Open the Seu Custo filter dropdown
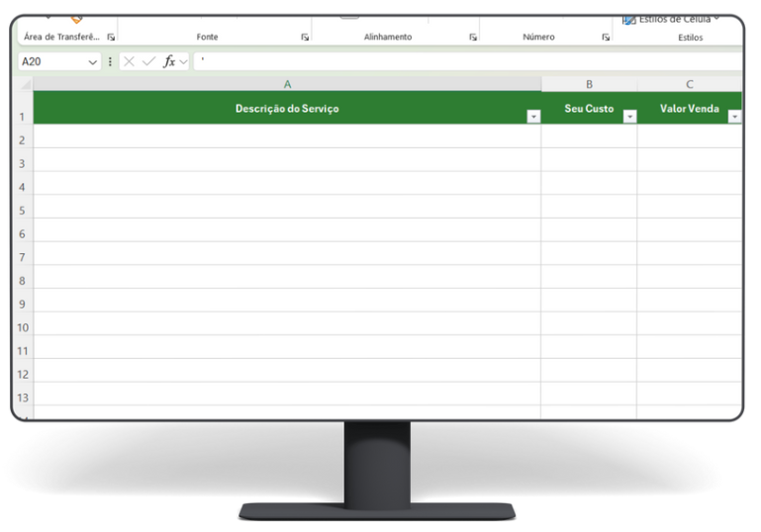The image size is (761, 532). pos(629,117)
